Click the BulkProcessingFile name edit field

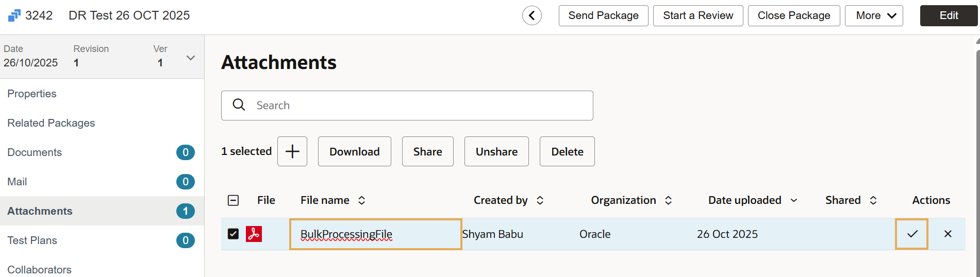pos(375,234)
